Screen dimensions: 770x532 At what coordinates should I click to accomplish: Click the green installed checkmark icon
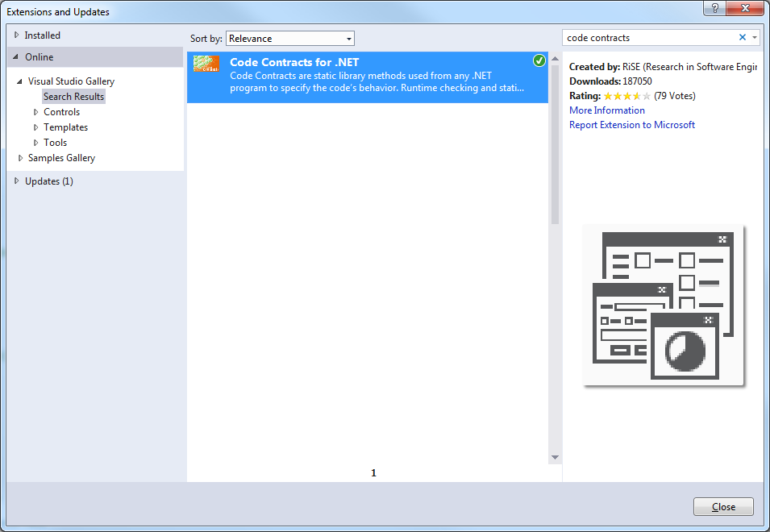[539, 61]
